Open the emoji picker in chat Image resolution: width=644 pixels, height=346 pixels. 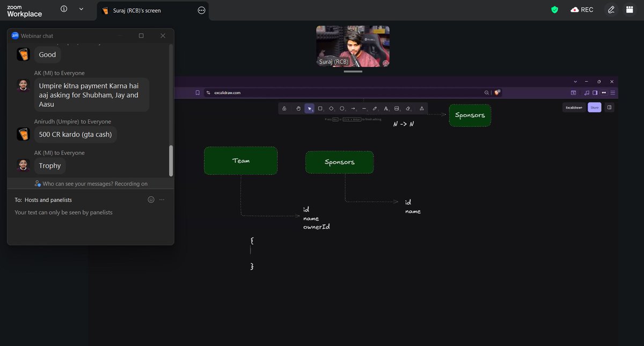pyautogui.click(x=151, y=199)
